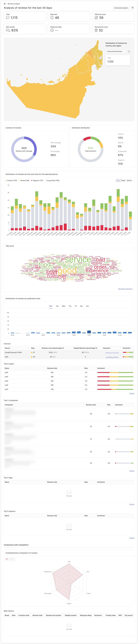Open the Tag Words statistics link

pos(125,289)
